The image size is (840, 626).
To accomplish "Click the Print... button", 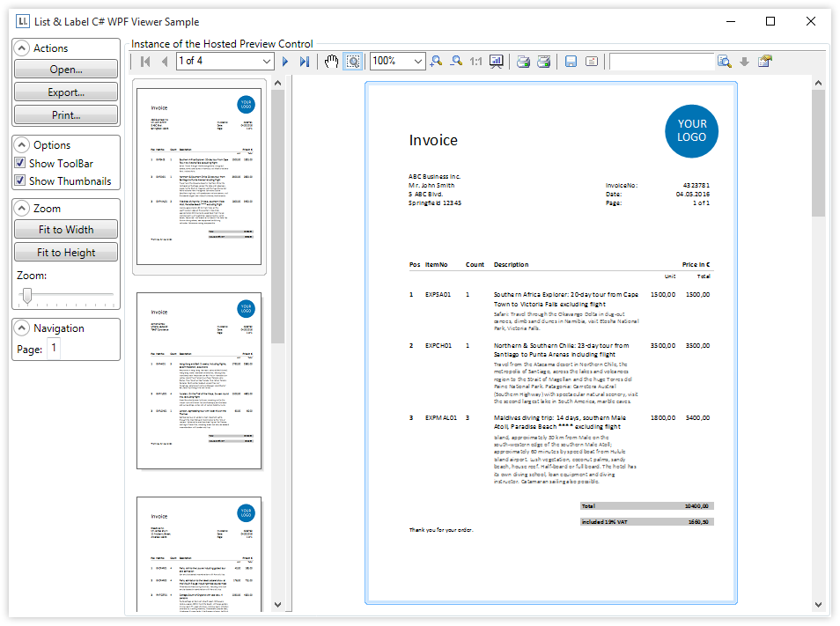I will (66, 115).
